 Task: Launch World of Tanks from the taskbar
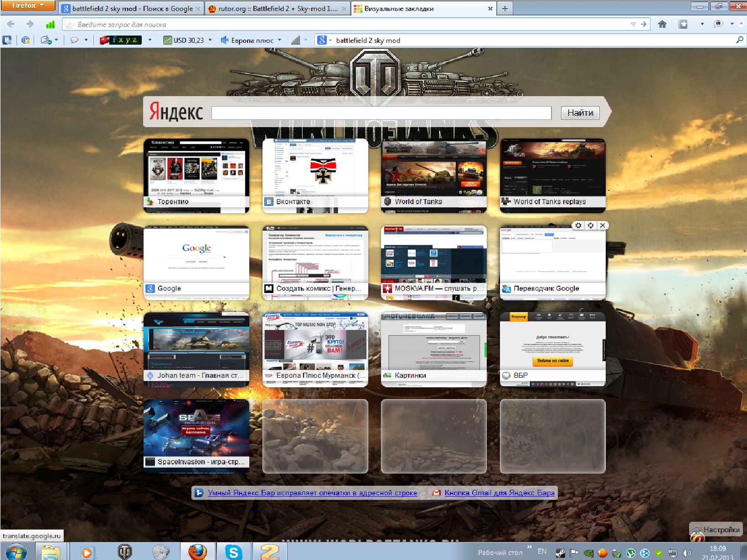[x=124, y=552]
